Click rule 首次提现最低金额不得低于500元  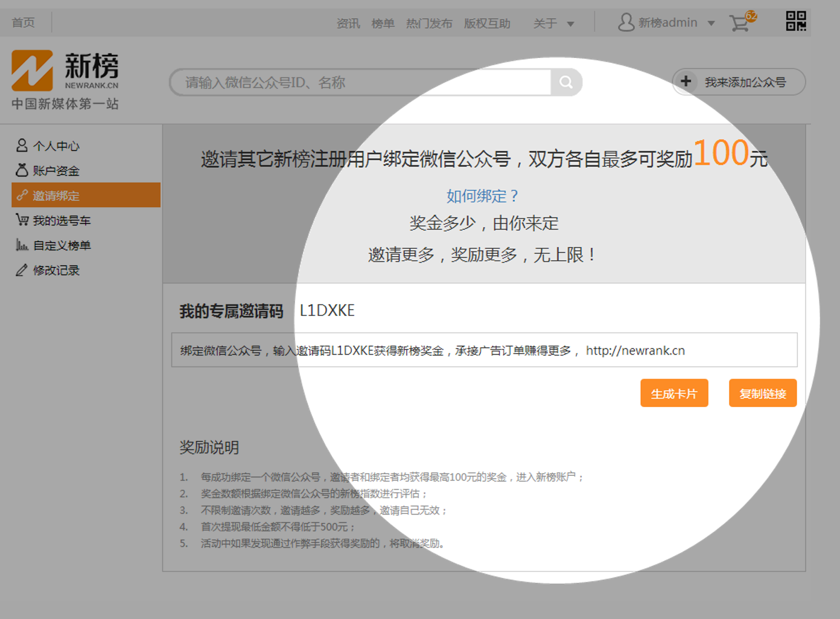278,527
